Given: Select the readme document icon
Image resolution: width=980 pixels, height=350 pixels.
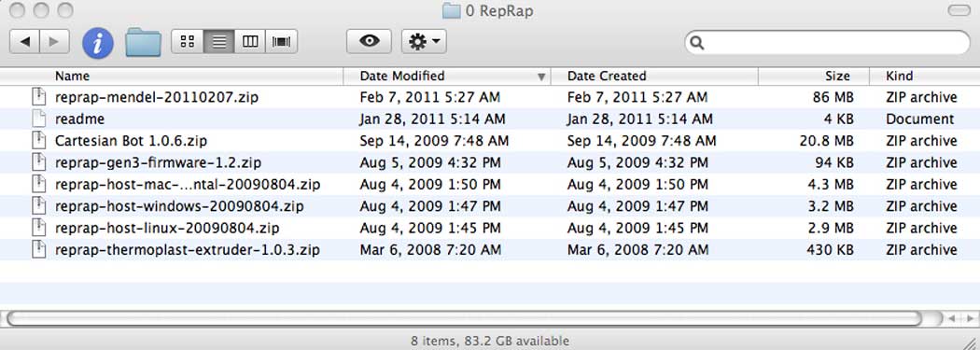Looking at the screenshot, I should click(x=39, y=119).
